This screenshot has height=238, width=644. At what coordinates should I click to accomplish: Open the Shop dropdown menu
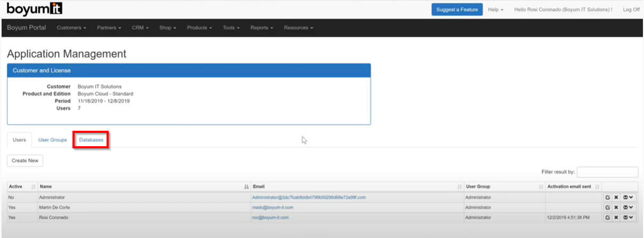pos(167,28)
